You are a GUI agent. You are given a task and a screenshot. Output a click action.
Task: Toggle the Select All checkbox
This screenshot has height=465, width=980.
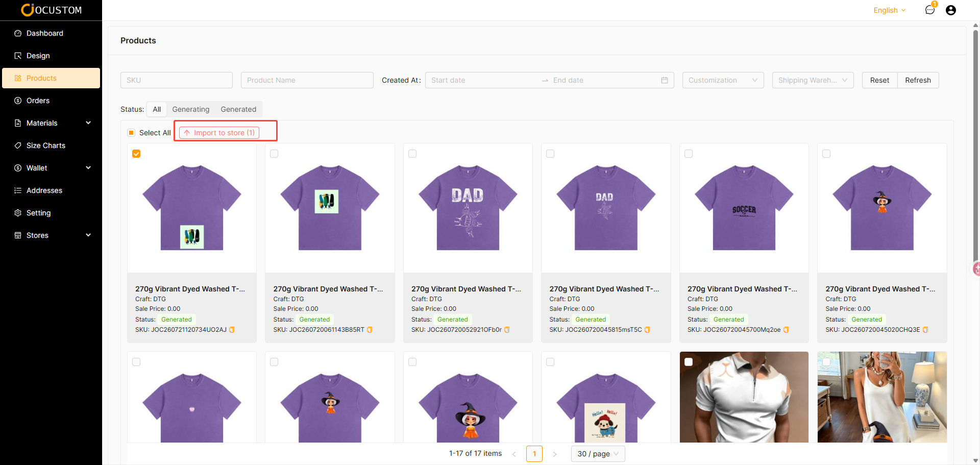pyautogui.click(x=131, y=133)
